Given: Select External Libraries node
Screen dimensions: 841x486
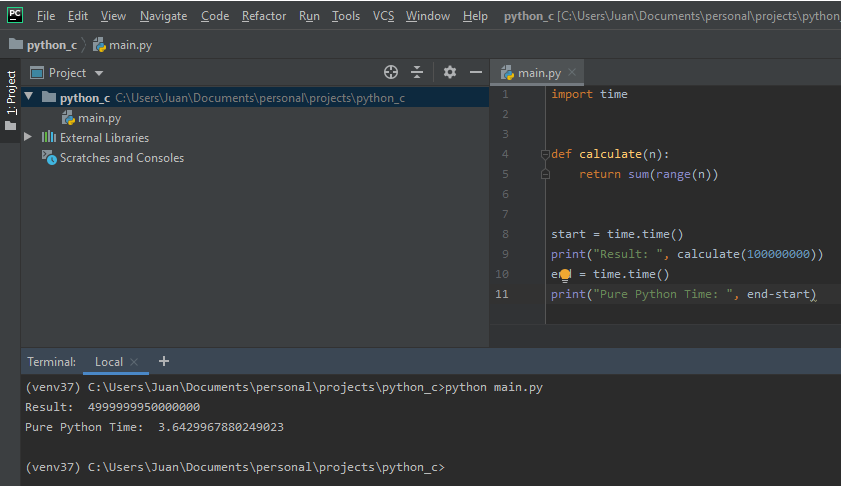Looking at the screenshot, I should (x=95, y=138).
